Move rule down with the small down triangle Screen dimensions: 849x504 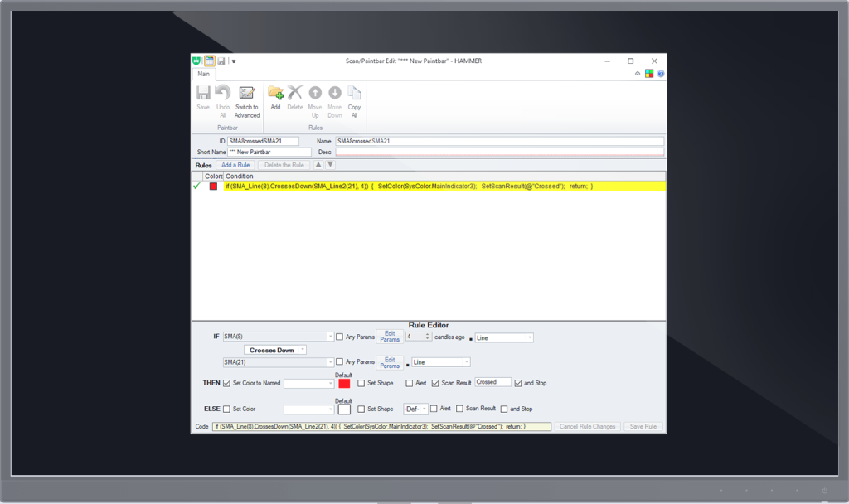[330, 165]
